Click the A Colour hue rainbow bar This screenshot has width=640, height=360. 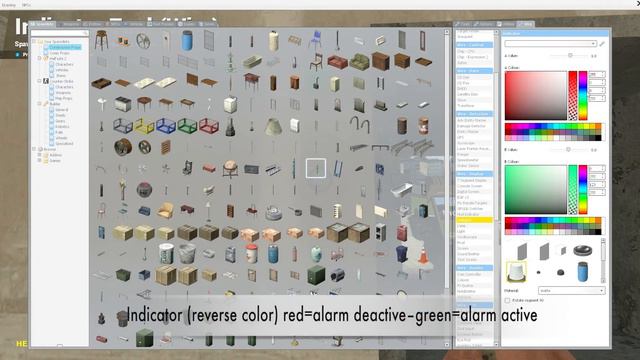point(583,96)
